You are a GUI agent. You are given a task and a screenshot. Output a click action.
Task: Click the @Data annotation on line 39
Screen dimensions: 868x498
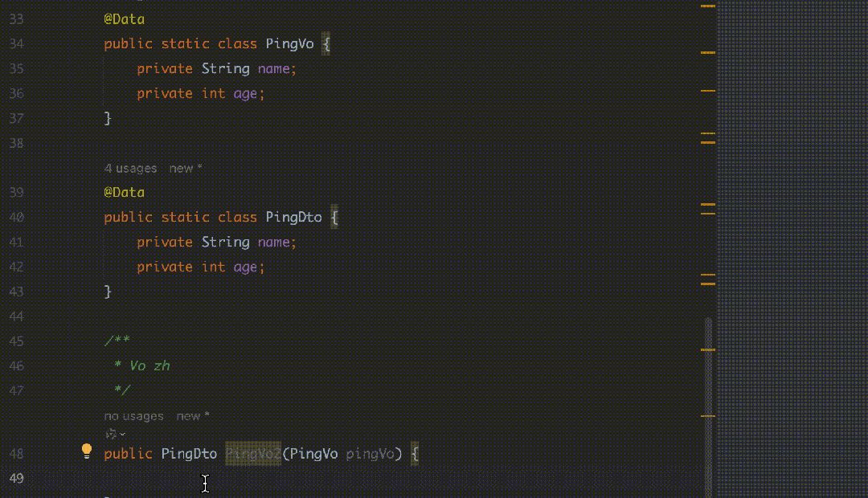click(124, 192)
